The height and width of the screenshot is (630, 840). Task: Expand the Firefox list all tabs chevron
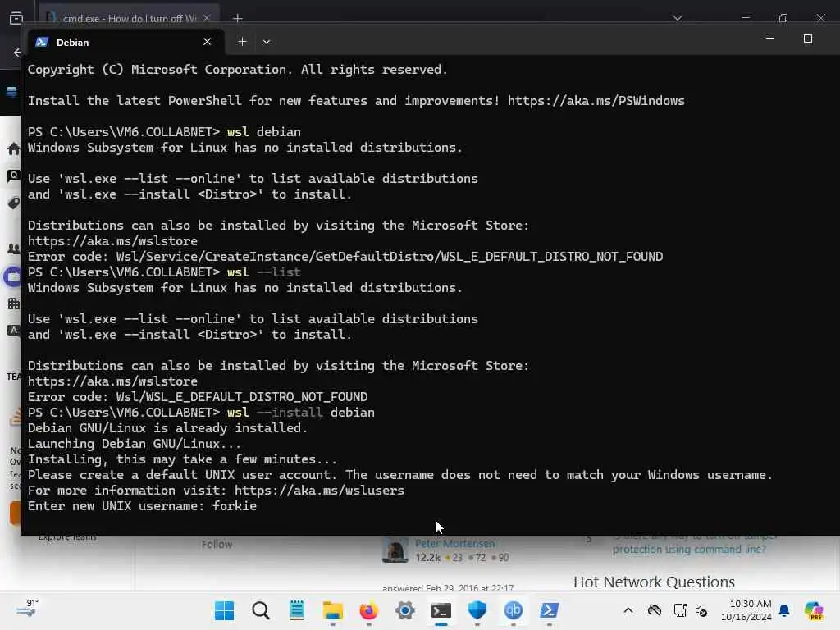pos(677,18)
